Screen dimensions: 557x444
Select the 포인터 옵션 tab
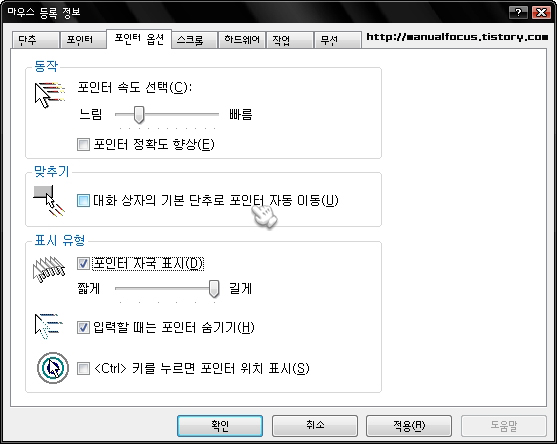[139, 39]
